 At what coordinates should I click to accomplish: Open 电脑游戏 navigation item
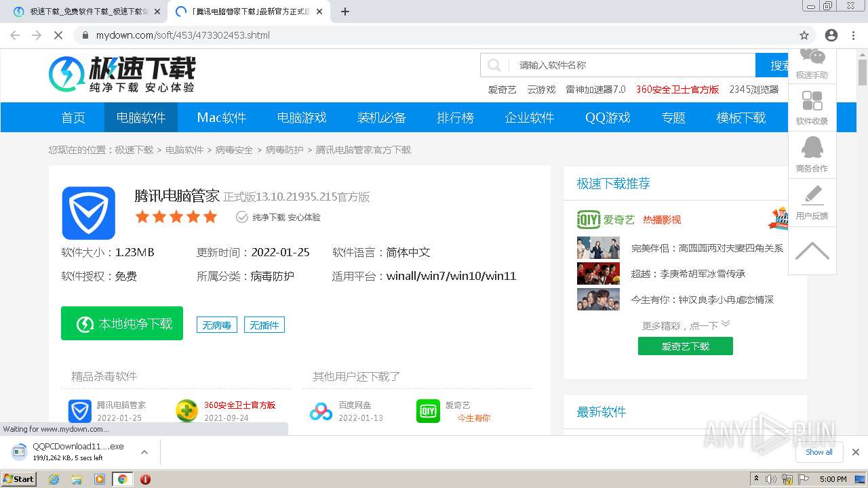tap(302, 118)
